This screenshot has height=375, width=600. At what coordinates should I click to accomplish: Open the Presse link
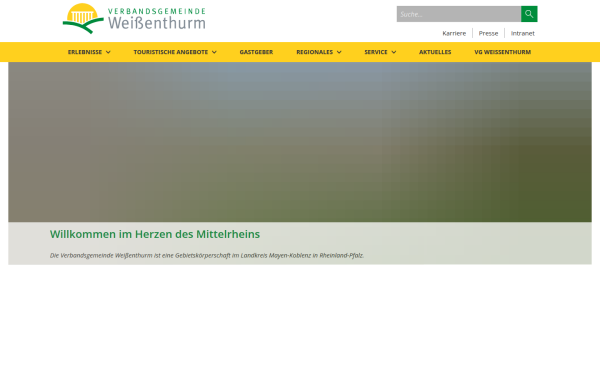tap(488, 33)
